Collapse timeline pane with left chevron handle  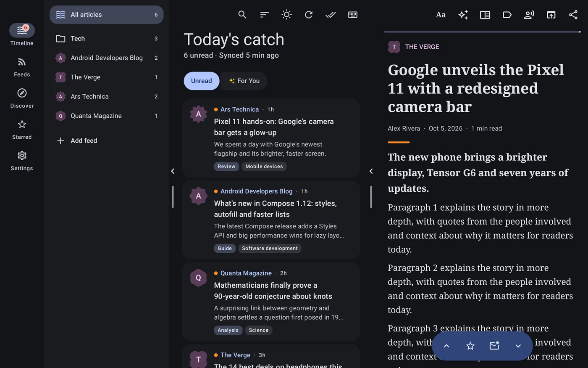[x=371, y=171]
